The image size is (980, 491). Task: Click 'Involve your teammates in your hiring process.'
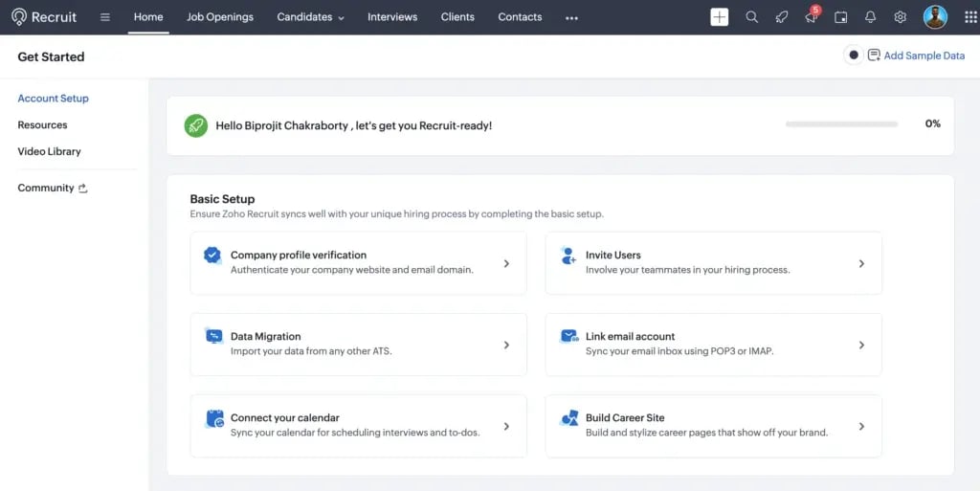pos(687,270)
